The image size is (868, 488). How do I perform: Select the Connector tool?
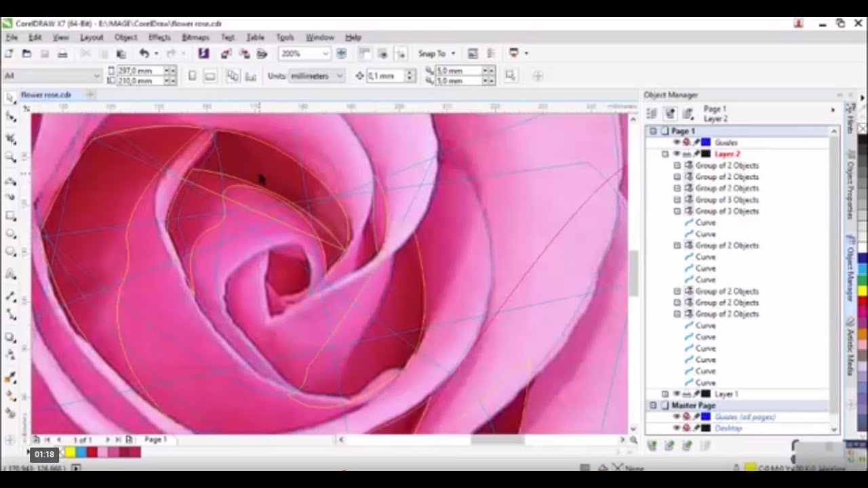point(10,314)
